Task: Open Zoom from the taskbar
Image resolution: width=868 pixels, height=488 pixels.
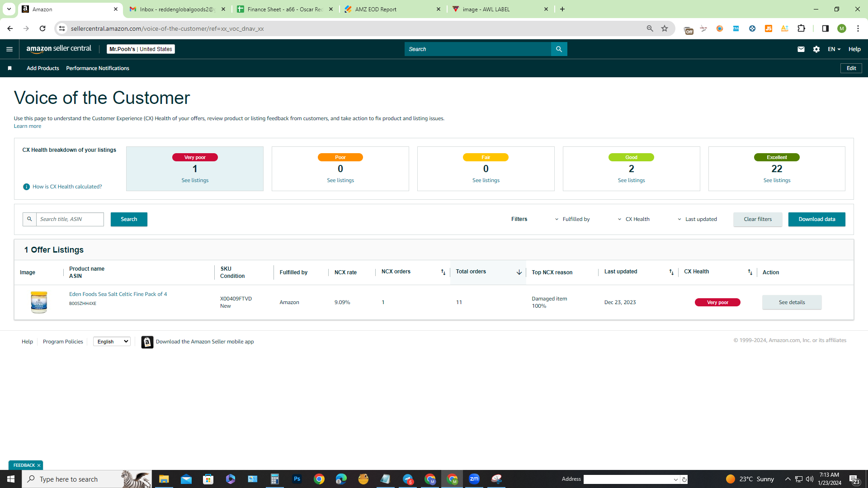Action: pyautogui.click(x=474, y=479)
